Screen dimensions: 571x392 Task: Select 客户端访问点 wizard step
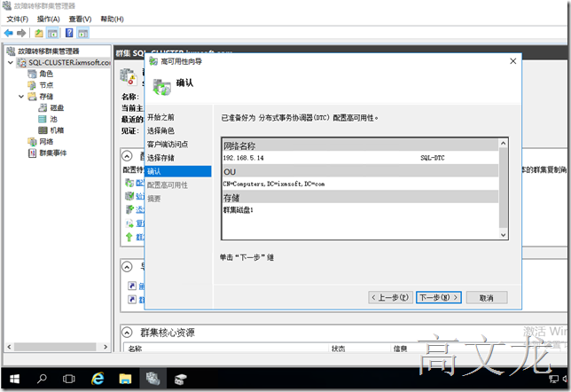[x=168, y=145]
